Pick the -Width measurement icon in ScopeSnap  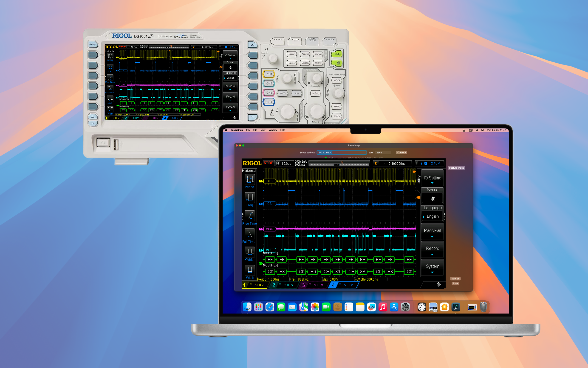[x=249, y=270]
